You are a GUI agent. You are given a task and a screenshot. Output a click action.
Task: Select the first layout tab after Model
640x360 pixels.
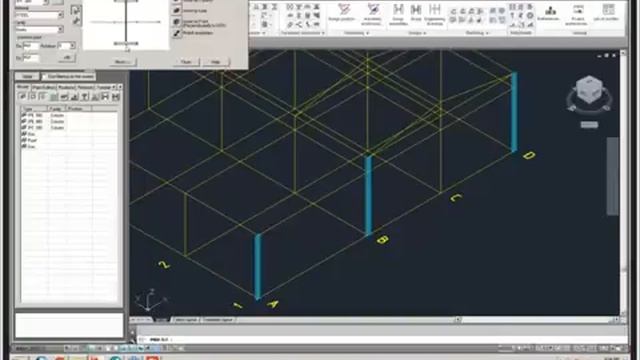187,320
